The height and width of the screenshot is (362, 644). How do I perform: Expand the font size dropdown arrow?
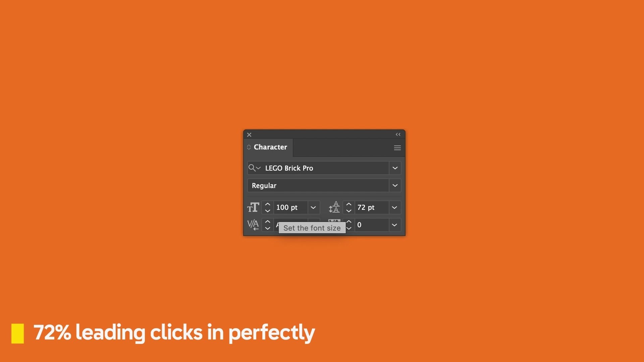[313, 206]
